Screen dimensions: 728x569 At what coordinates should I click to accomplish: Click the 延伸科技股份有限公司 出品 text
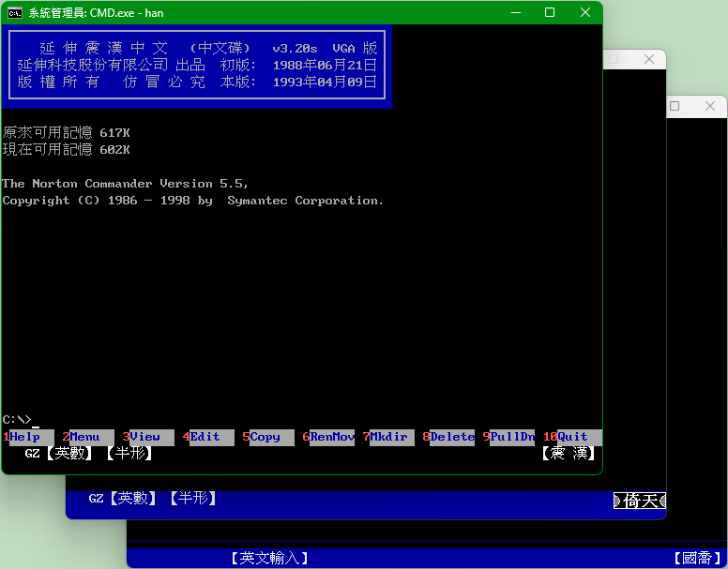[112, 65]
